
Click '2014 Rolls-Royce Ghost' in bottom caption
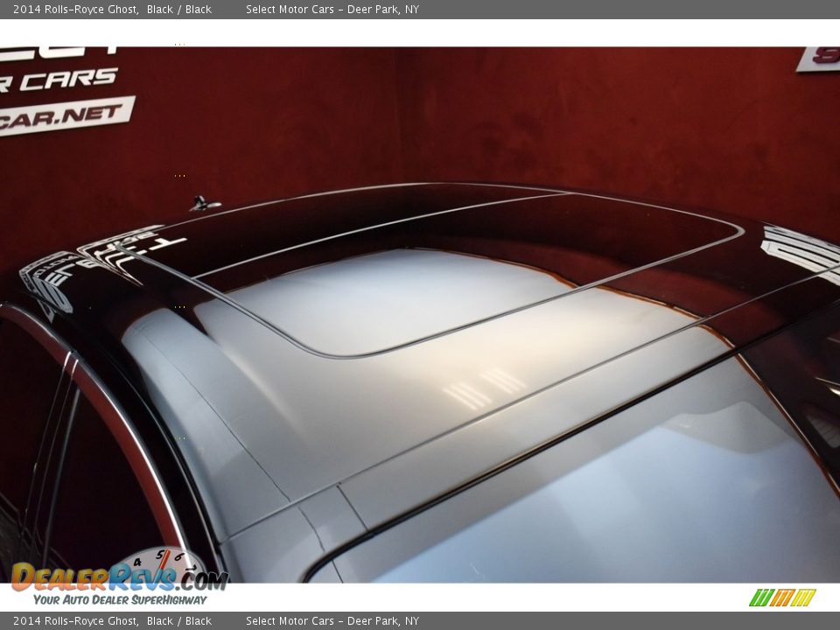click(x=75, y=621)
